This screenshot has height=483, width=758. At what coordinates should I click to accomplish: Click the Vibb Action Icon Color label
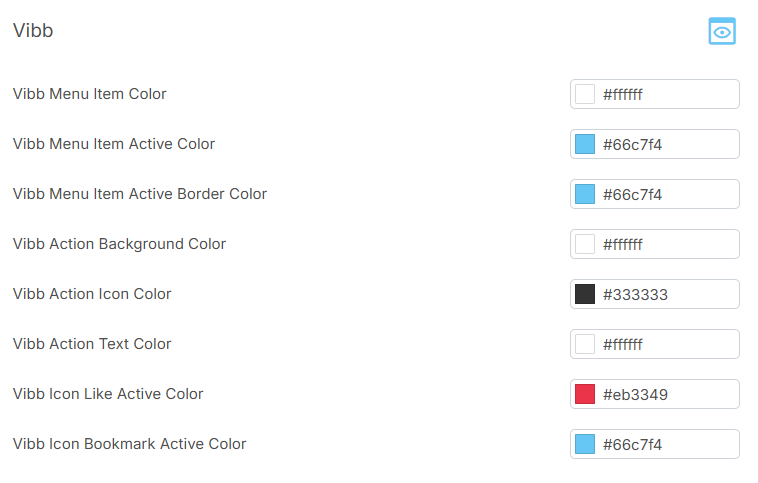[92, 294]
